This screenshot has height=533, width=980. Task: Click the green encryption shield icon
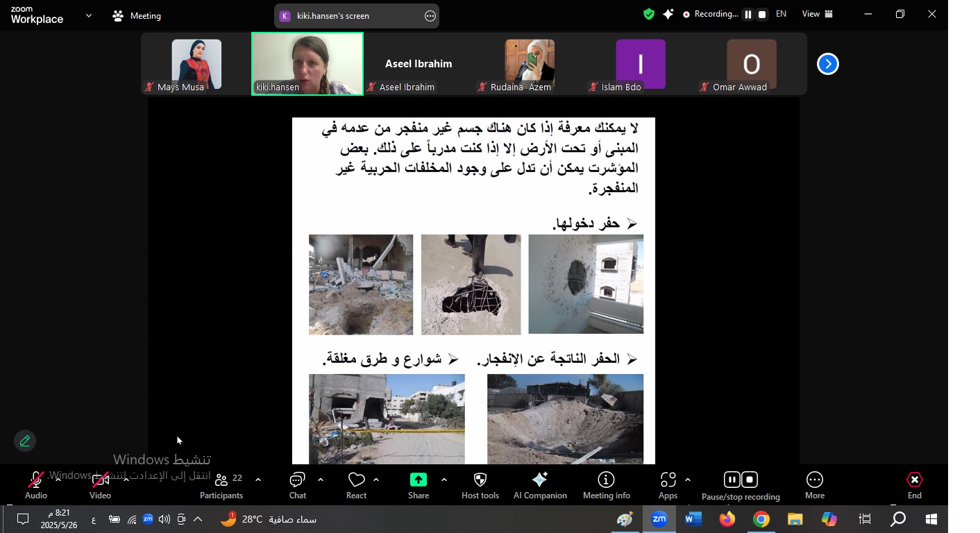pos(649,14)
